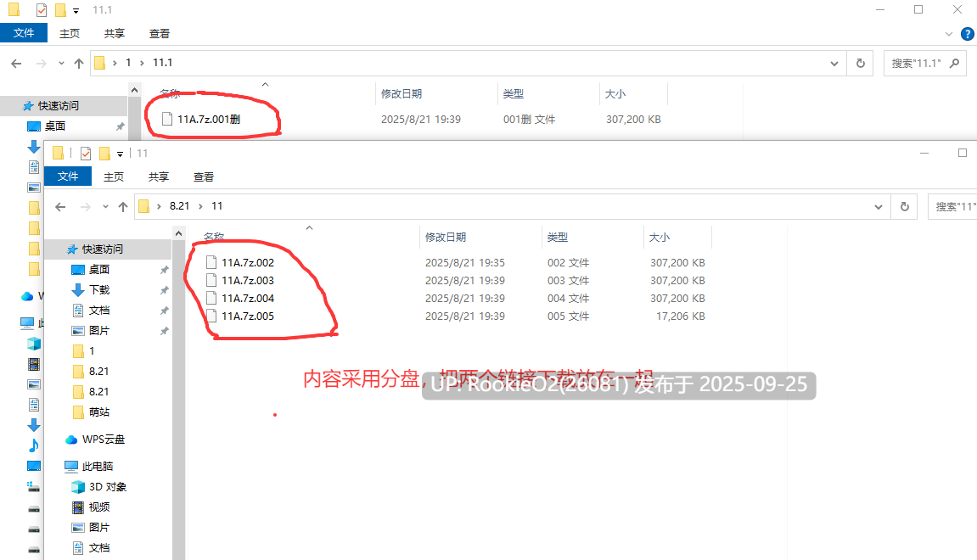Screen dimensions: 977x560
Task: Unpin 桌面 via its pin icon
Action: (164, 270)
